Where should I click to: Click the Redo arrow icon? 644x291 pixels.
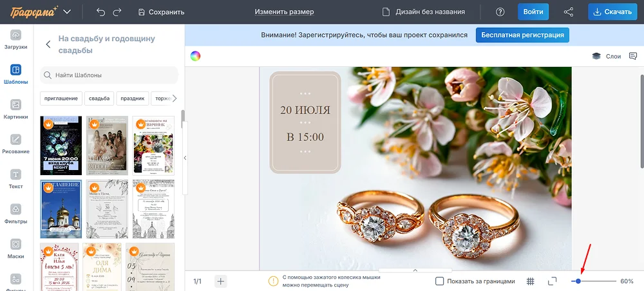pyautogui.click(x=117, y=12)
